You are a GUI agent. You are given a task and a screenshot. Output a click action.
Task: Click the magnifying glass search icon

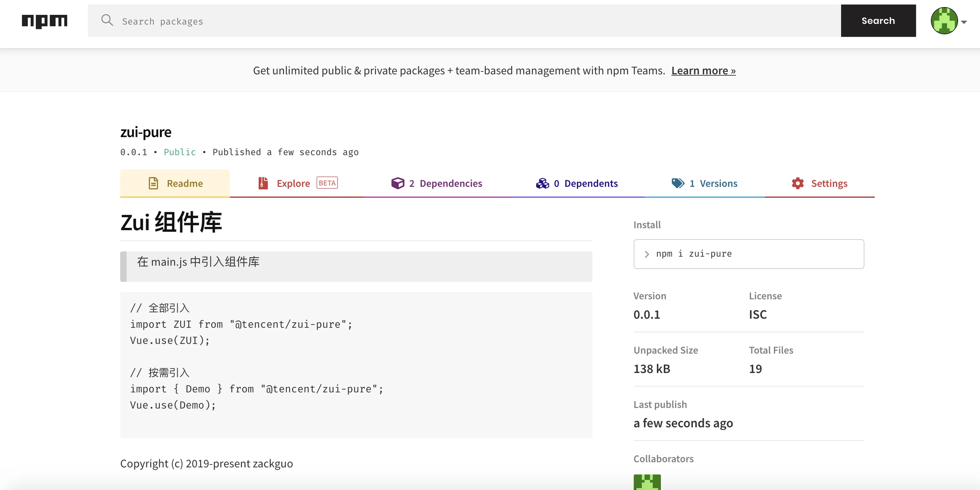107,20
